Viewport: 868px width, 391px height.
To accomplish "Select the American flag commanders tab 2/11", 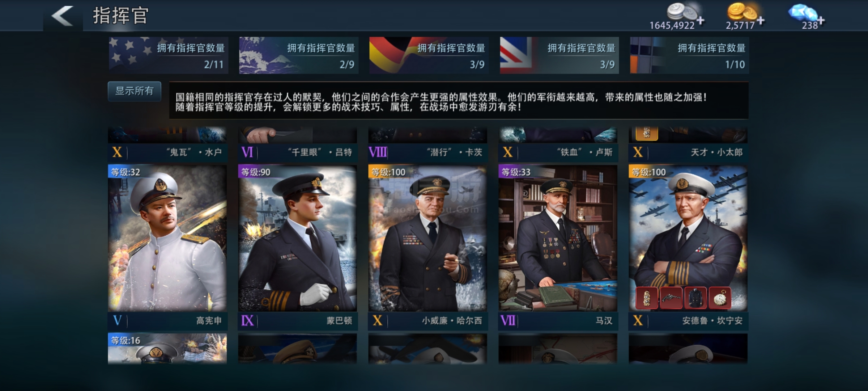I will 169,55.
